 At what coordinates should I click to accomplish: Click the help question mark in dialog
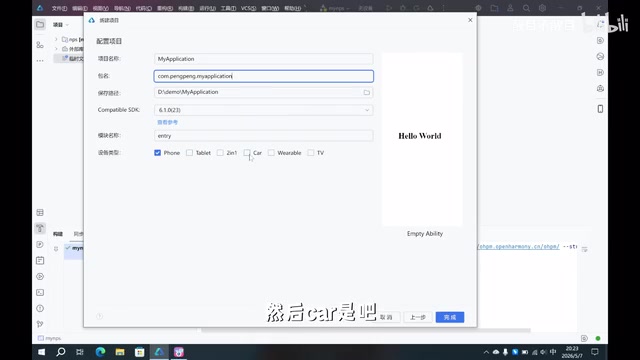coord(99,316)
